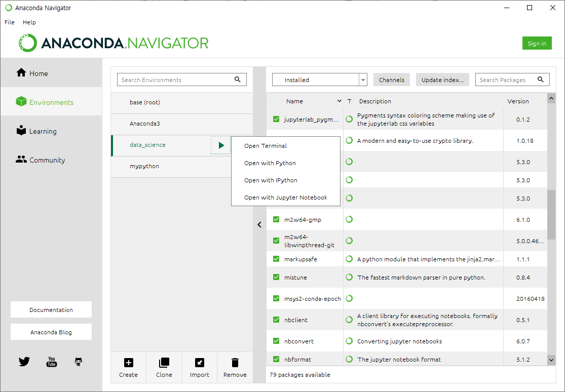Select the data_science environment name
Screen dimensions: 565x392
click(147, 145)
